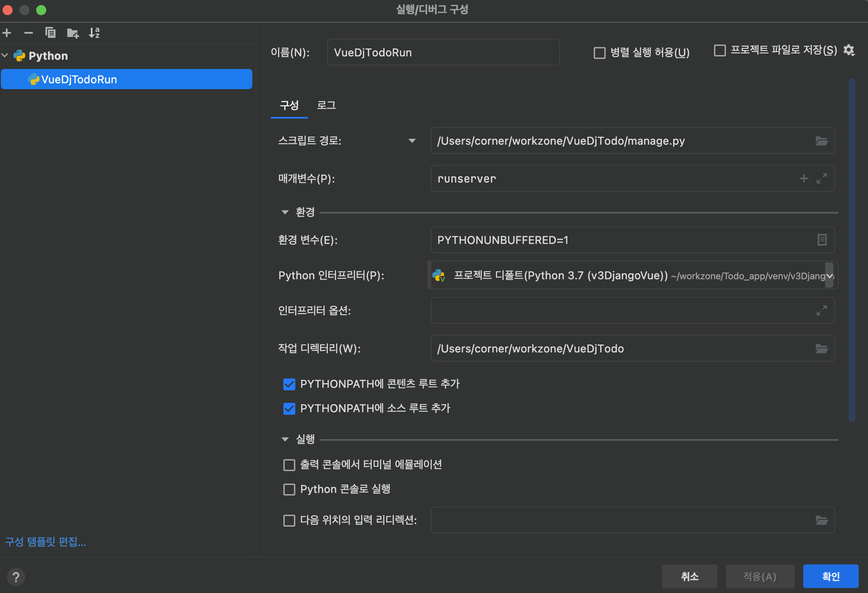Copy the selected run configuration
This screenshot has width=868, height=593.
50,33
